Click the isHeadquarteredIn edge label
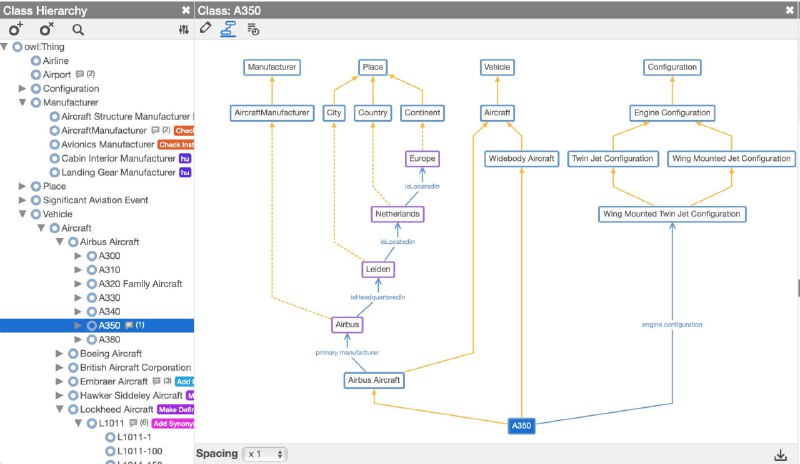 (x=378, y=297)
